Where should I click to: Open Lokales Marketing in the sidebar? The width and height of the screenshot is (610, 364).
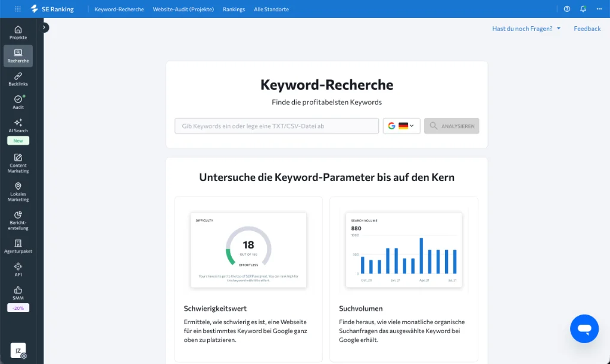click(x=18, y=192)
